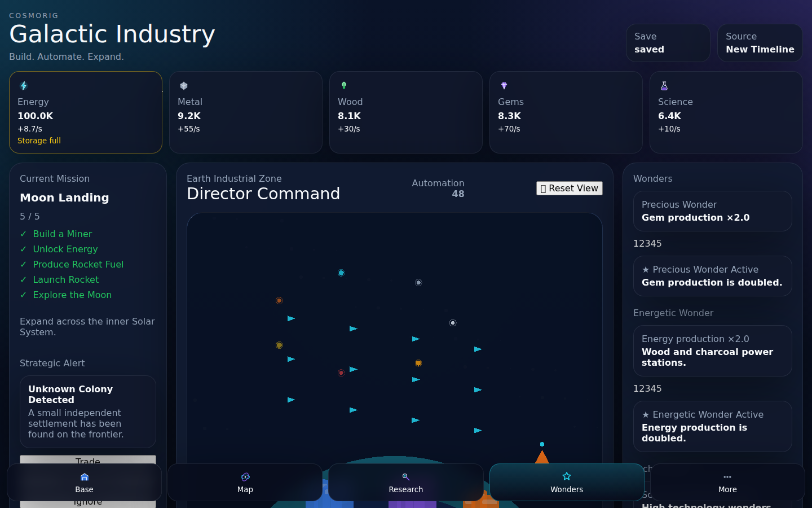Click the "Energetic Wonder" section heading
Screen dimensions: 812x508
point(673,313)
